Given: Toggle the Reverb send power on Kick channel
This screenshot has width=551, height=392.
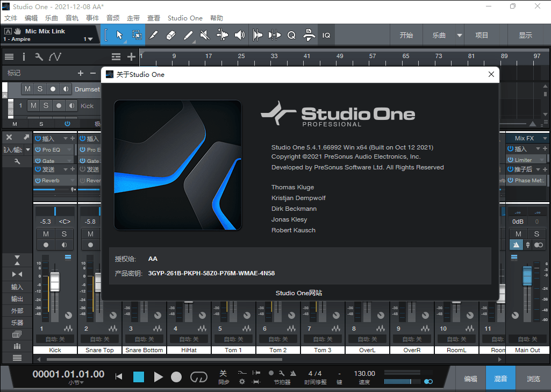Looking at the screenshot, I should coord(38,180).
